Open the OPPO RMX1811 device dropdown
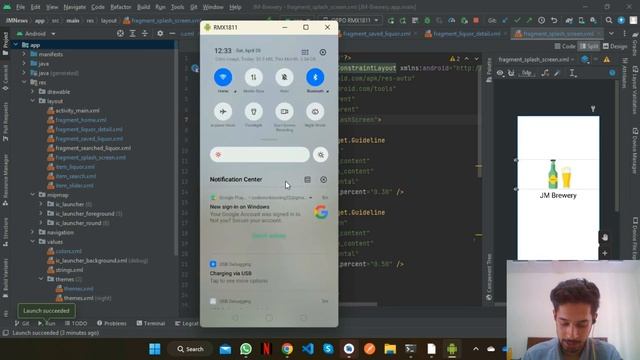Screen dimensions: 640x360 tap(351, 20)
